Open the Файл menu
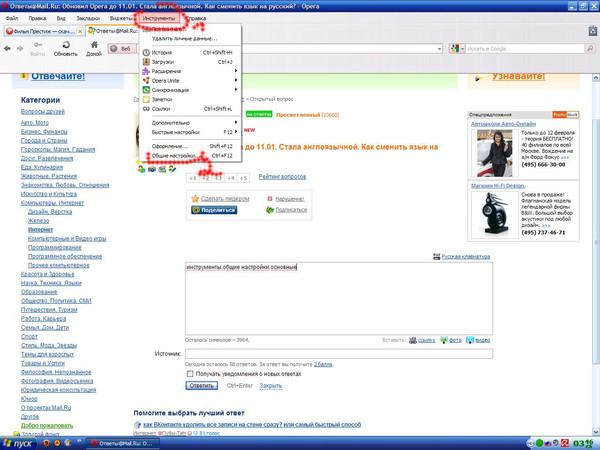 point(12,18)
